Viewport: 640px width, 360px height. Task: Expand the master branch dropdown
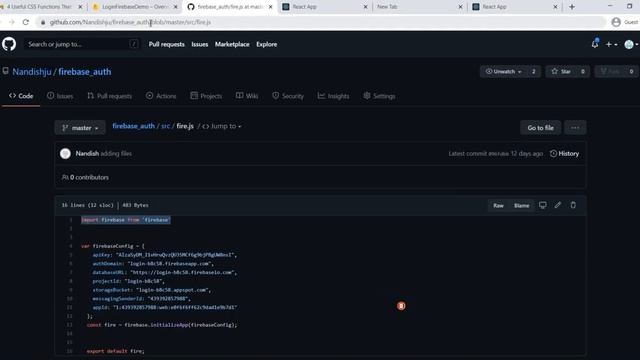(80, 128)
